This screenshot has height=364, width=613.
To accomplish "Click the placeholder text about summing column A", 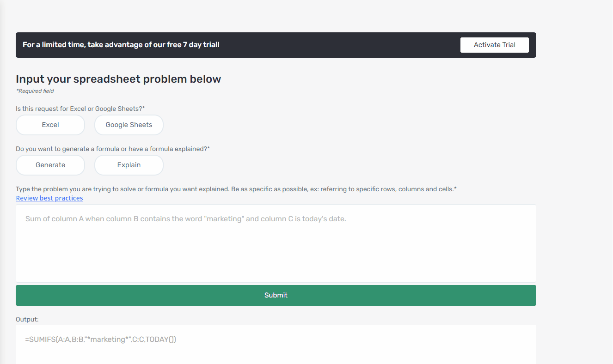I will point(184,218).
